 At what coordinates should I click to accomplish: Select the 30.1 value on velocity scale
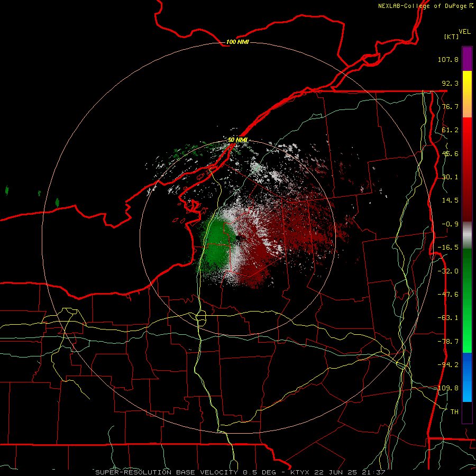(x=450, y=177)
